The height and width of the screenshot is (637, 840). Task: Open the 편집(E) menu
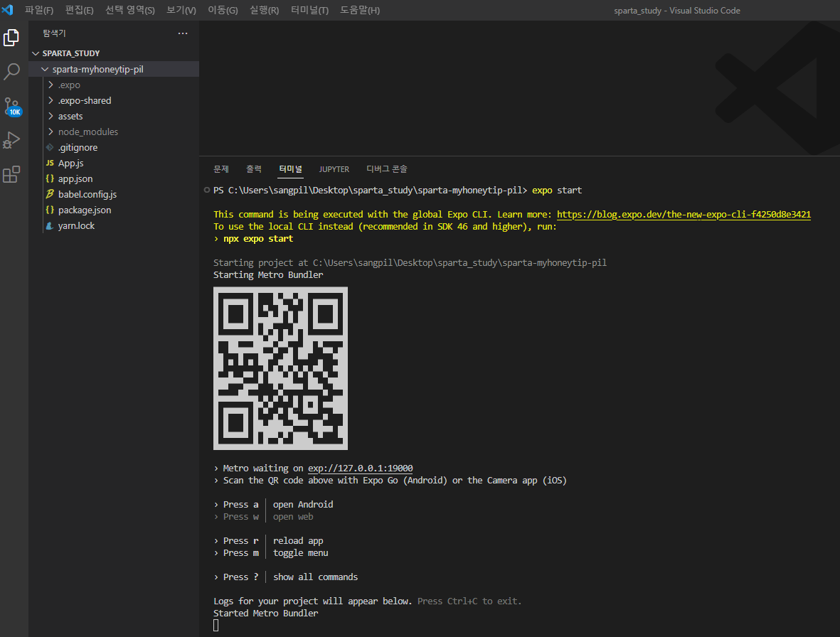point(79,10)
